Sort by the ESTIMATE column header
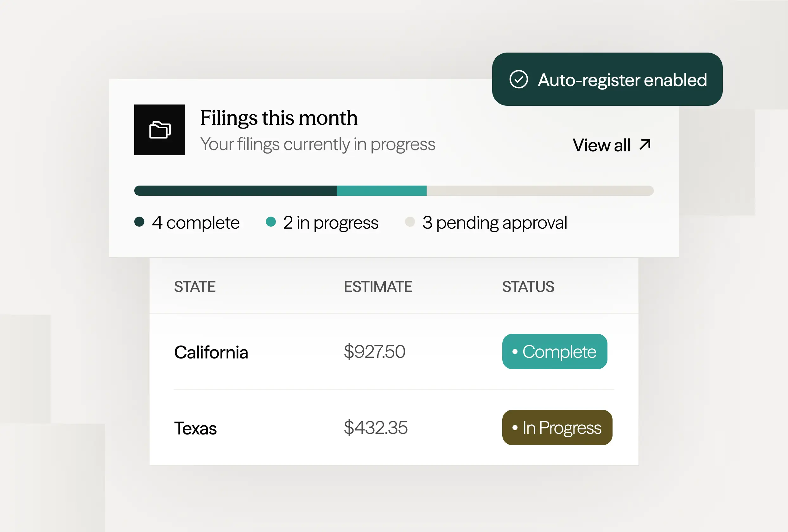The height and width of the screenshot is (532, 788). 378,287
